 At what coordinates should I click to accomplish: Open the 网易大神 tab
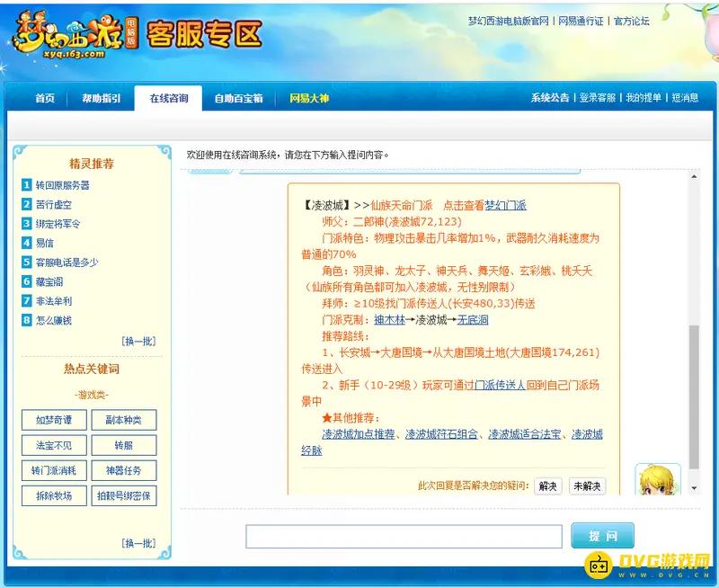point(309,98)
